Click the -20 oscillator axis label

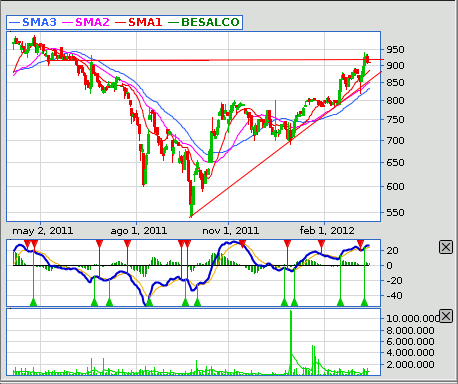(393, 280)
